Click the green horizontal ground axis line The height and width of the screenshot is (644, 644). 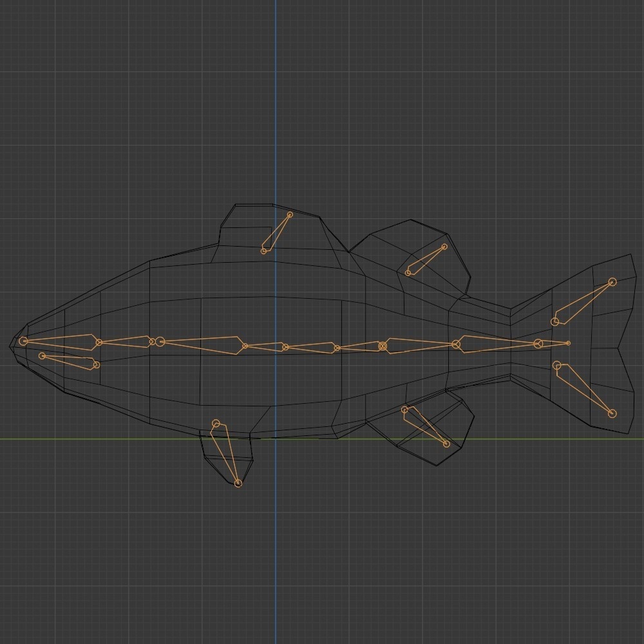97,437
